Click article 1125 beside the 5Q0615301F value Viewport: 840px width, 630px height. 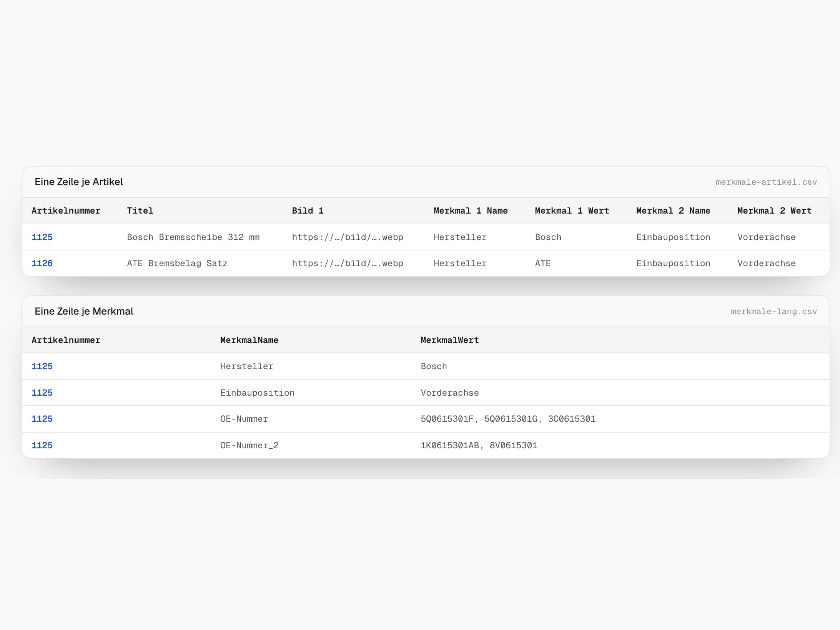coord(42,419)
